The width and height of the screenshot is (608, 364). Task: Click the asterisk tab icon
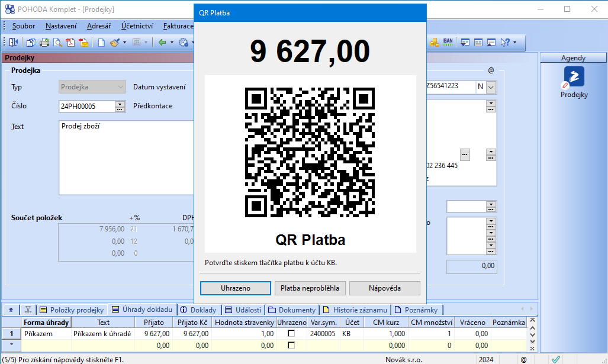tap(11, 310)
